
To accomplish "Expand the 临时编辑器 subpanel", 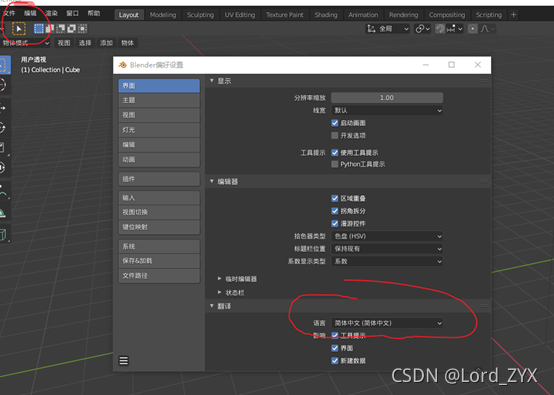I will [x=219, y=279].
